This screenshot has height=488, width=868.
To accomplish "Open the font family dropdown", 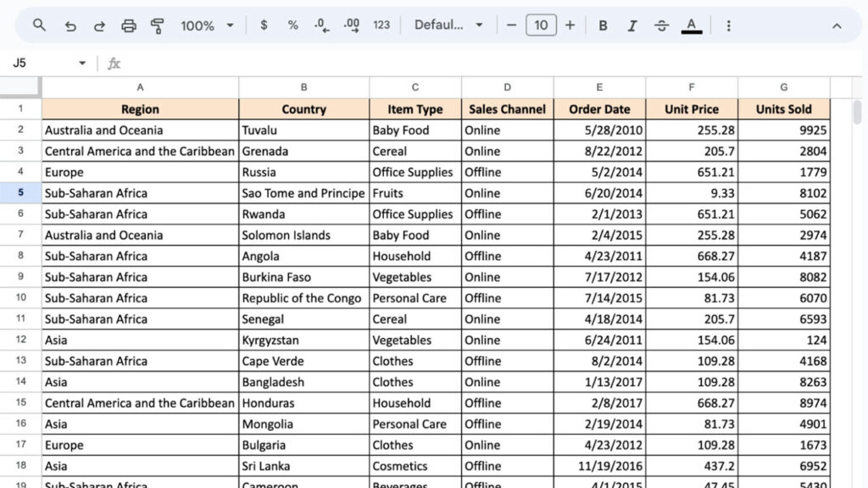I will (x=448, y=25).
